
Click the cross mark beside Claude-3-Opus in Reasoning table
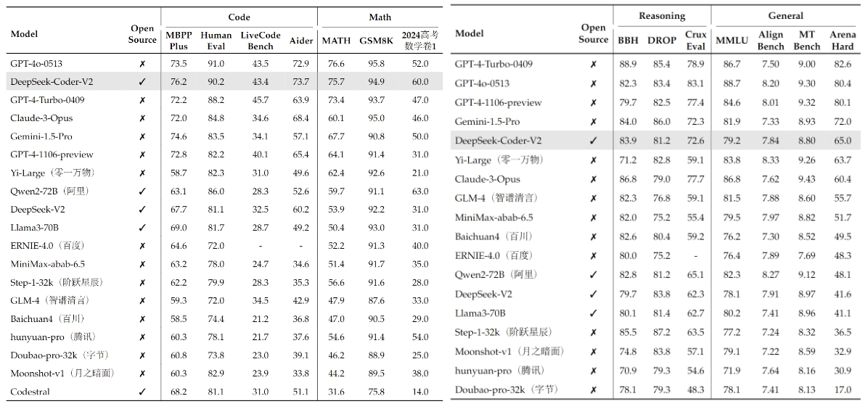tap(594, 179)
